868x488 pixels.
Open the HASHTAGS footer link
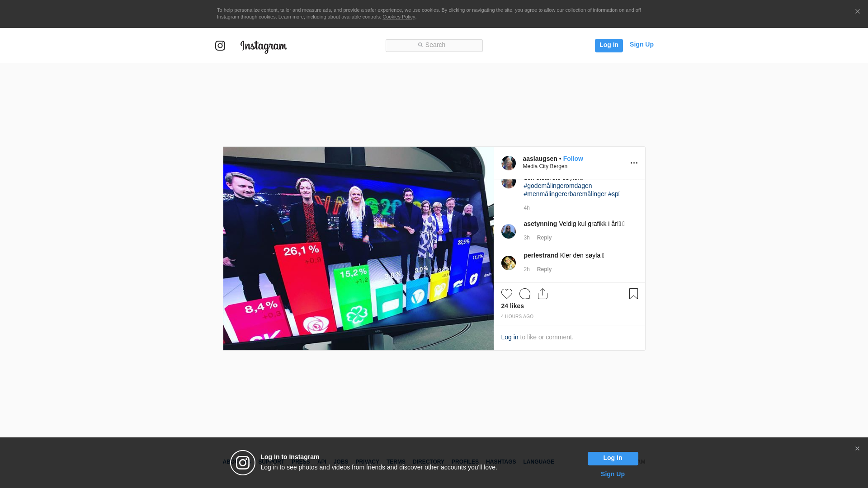click(501, 462)
